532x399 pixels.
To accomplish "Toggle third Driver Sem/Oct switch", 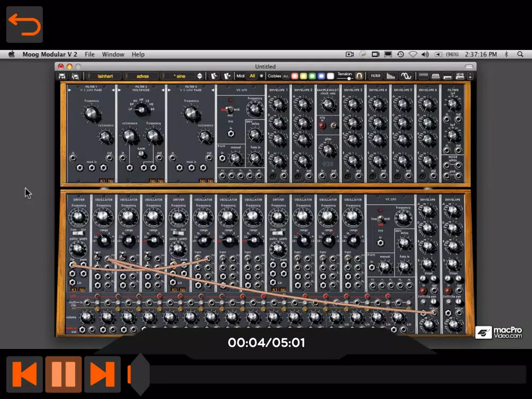I will (x=278, y=233).
